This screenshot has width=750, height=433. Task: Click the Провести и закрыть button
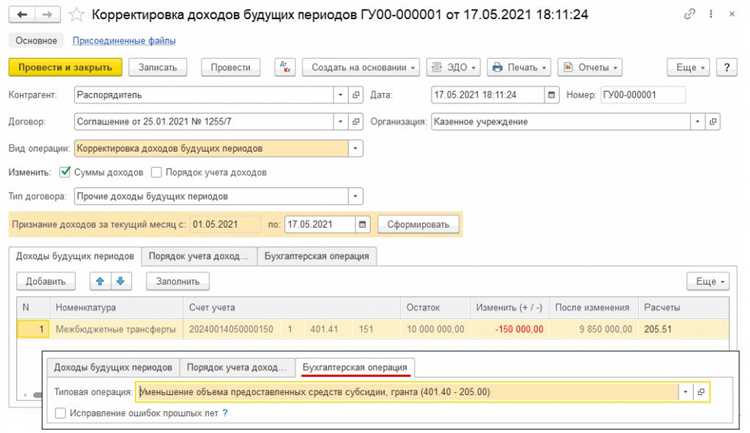click(x=65, y=67)
